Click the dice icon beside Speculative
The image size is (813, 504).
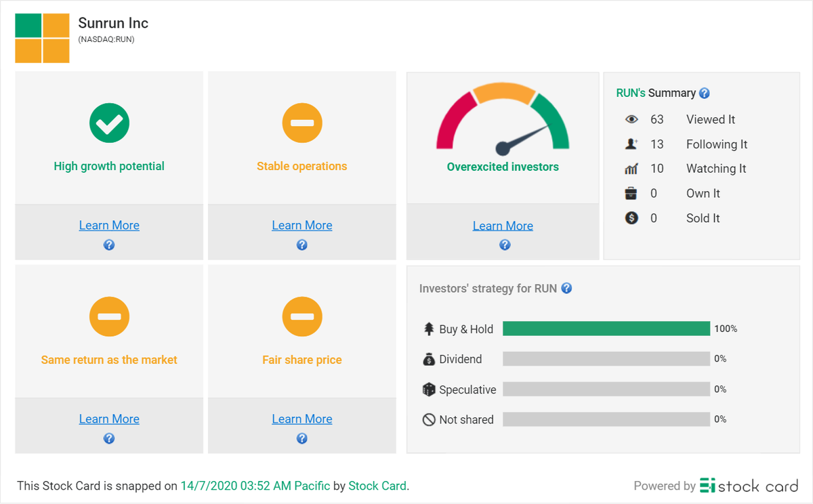pyautogui.click(x=429, y=390)
